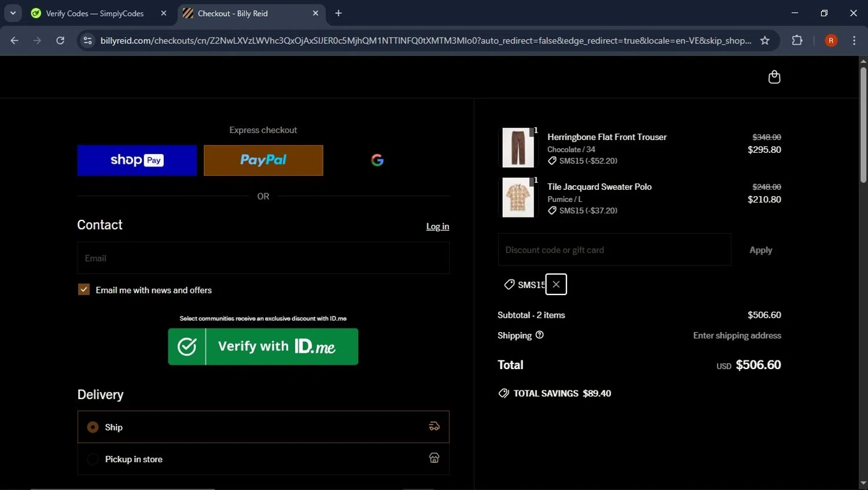Image resolution: width=868 pixels, height=490 pixels.
Task: Click the page vertical scrollbar thumb
Action: [x=863, y=125]
